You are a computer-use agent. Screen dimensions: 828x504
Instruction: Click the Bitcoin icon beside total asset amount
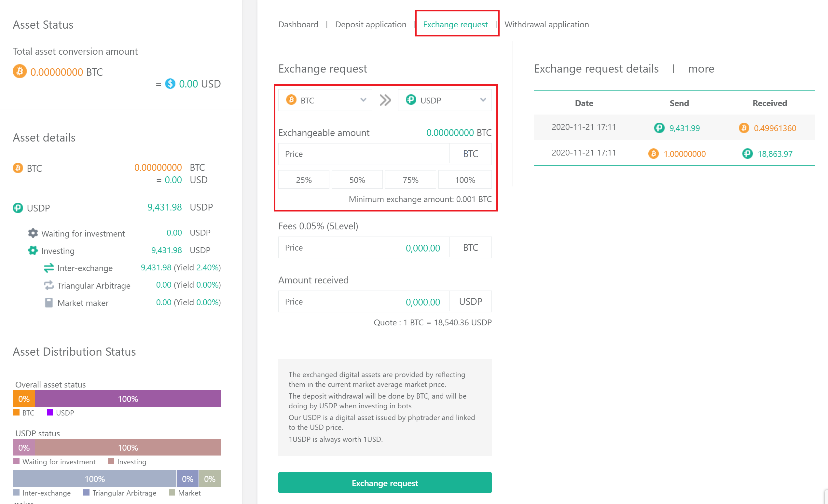(x=20, y=72)
